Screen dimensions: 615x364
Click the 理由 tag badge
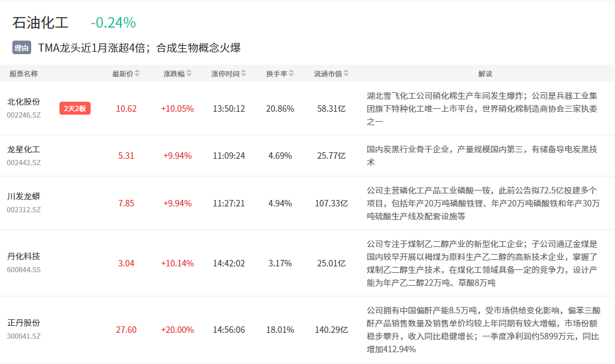22,48
